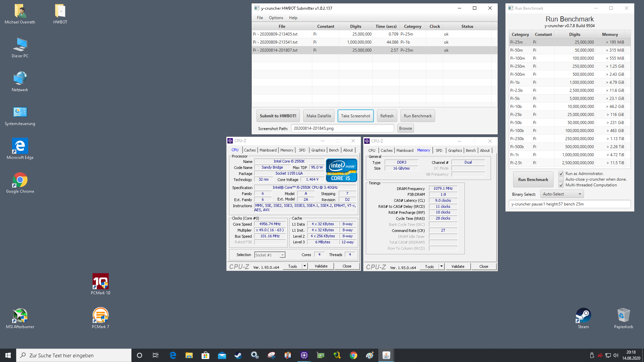The width and height of the screenshot is (644, 362).
Task: Click Run Benchmark button in Run Benchmark window
Action: click(x=533, y=180)
